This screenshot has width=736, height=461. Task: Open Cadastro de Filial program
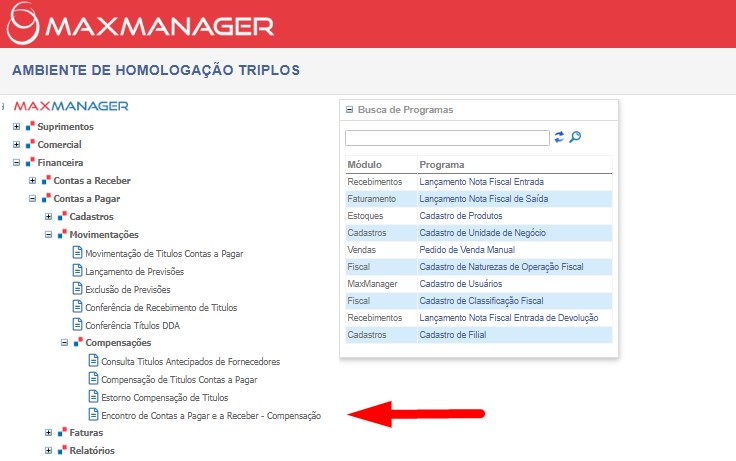(452, 335)
